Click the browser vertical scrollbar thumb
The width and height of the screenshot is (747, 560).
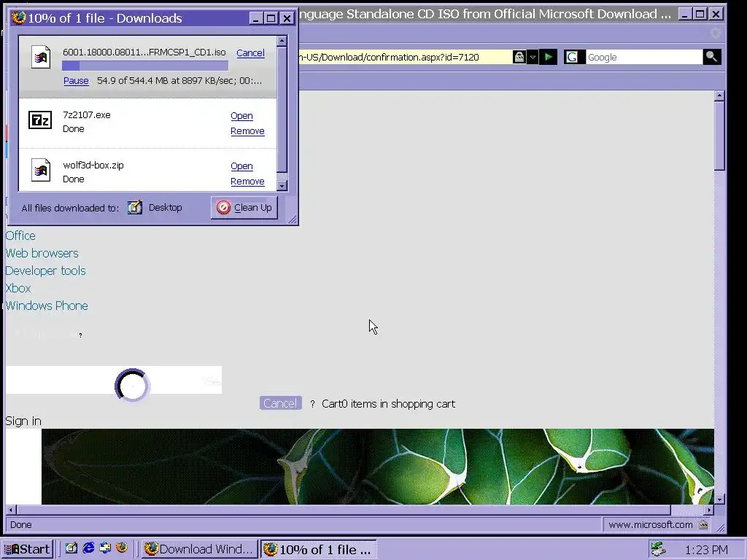click(x=719, y=136)
